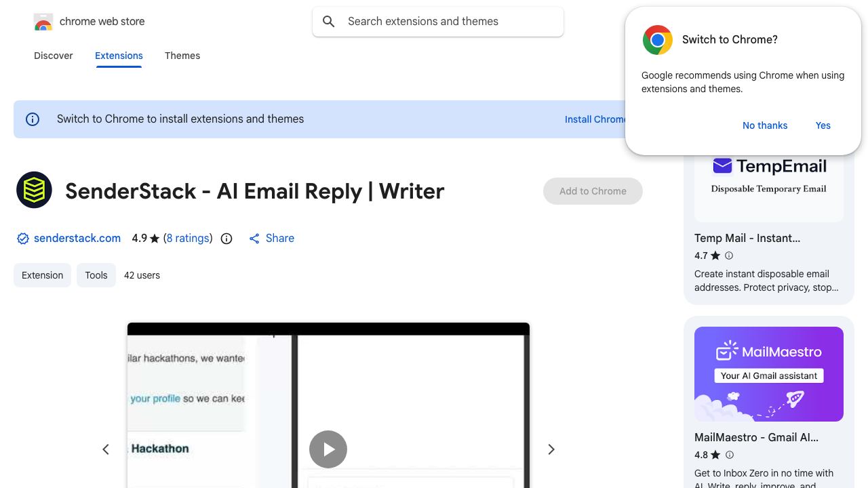Viewport: 868px width, 488px height.
Task: Click the MailMaestro - Gmail AI... title
Action: (x=756, y=437)
